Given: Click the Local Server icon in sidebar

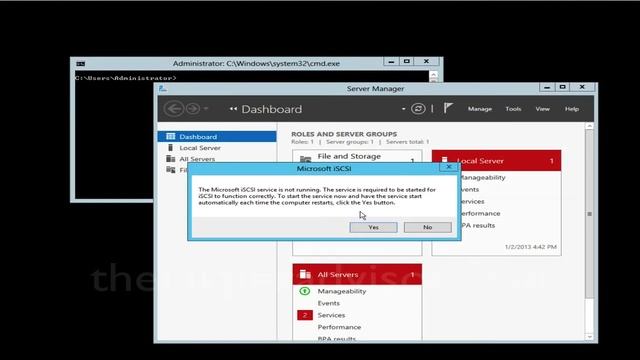Looking at the screenshot, I should click(x=171, y=147).
